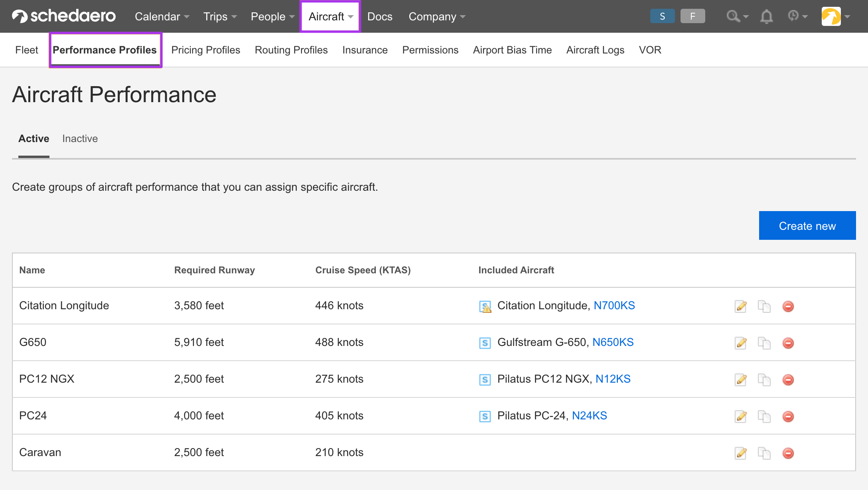The width and height of the screenshot is (868, 490).
Task: Switch to the Inactive tab
Action: [80, 138]
